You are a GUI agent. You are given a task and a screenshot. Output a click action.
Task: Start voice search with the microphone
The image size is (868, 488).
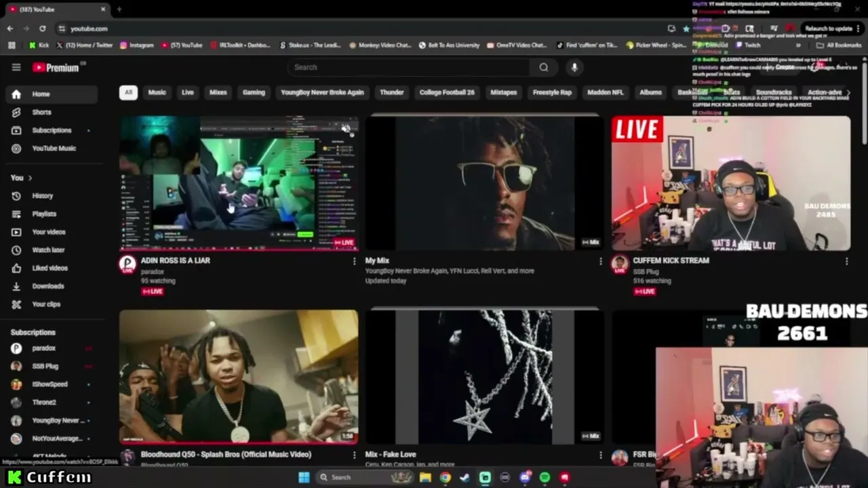coord(574,67)
